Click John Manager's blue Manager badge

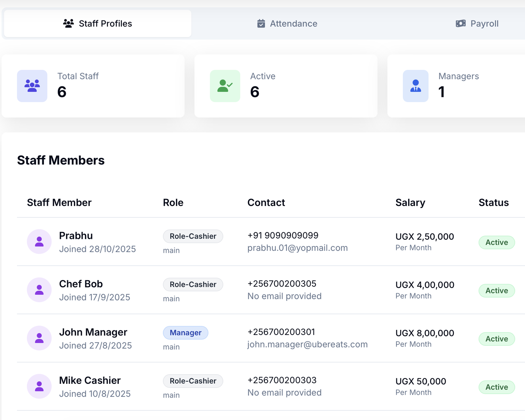pos(185,333)
